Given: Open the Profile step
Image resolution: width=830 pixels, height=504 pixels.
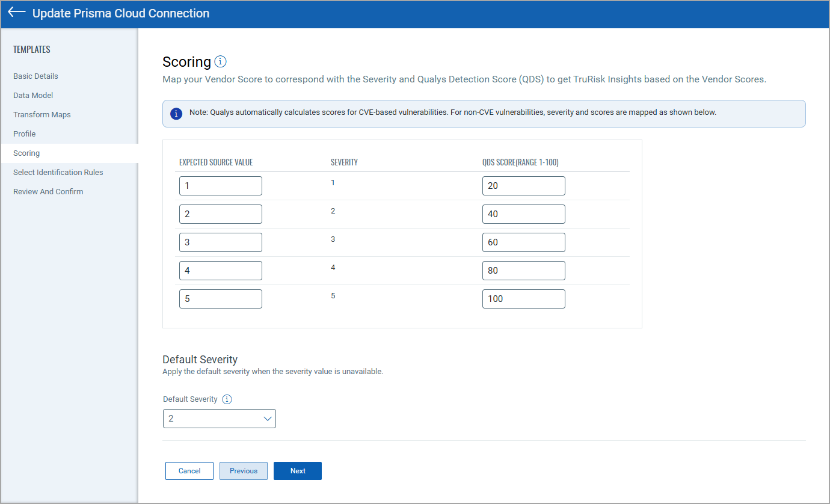Looking at the screenshot, I should tap(25, 134).
